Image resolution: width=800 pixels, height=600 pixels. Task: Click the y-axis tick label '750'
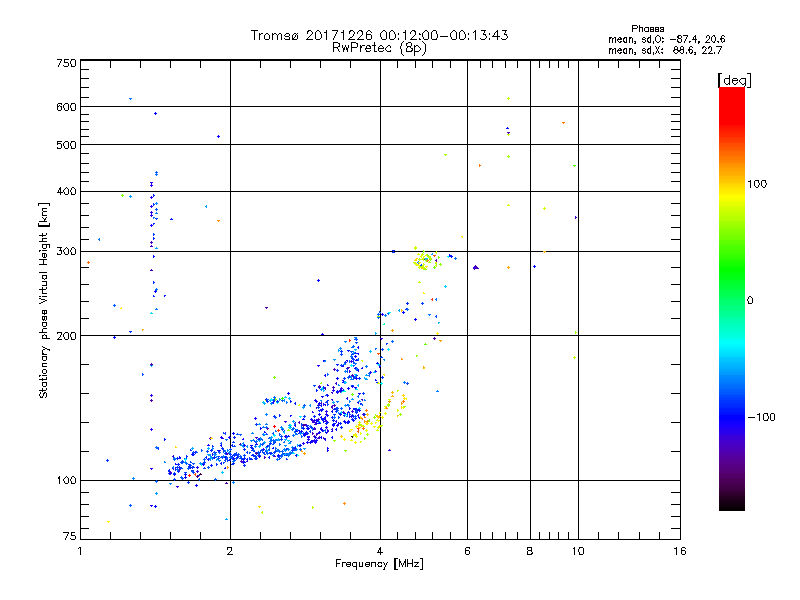(66, 63)
